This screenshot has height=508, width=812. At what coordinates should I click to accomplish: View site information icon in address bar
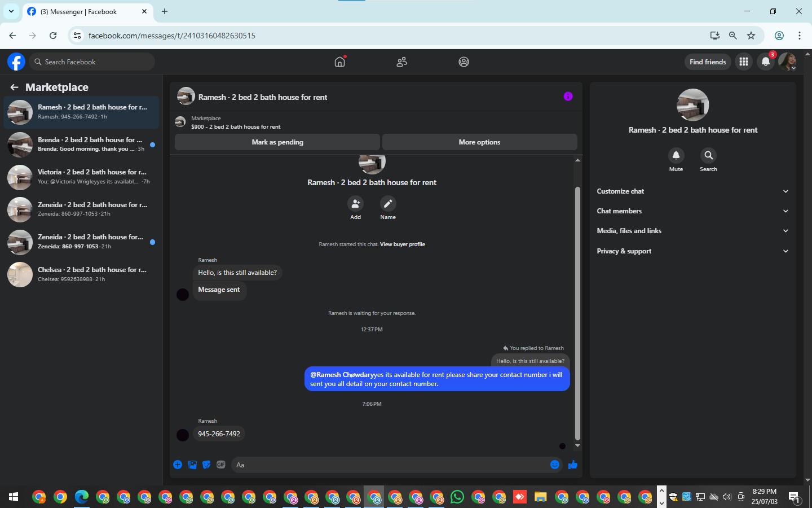click(x=77, y=36)
